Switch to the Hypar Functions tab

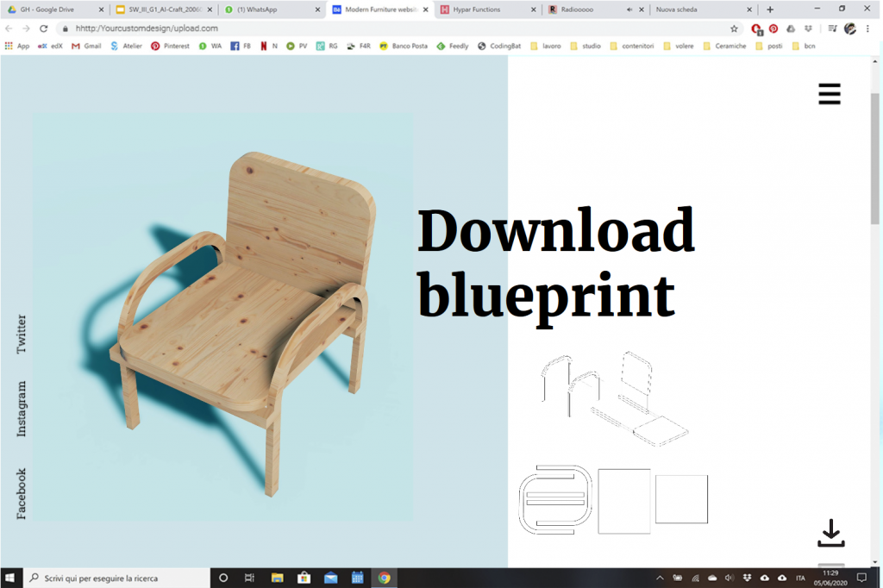tap(483, 9)
